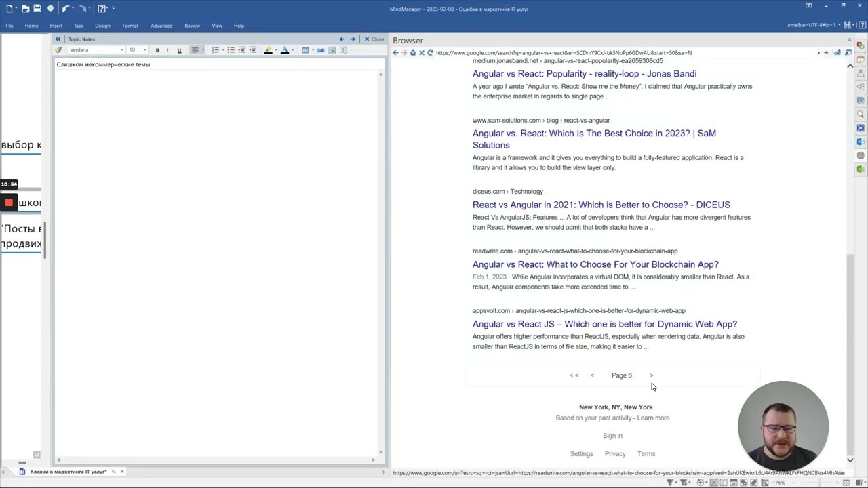
Task: Toggle italic formatting in Topic Notes
Action: [167, 50]
